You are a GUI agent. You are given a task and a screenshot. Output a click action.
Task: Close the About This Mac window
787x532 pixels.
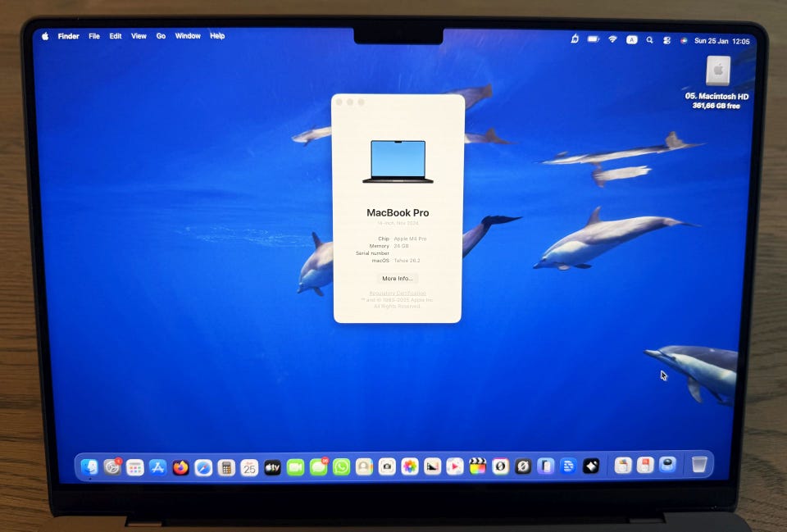click(x=339, y=102)
